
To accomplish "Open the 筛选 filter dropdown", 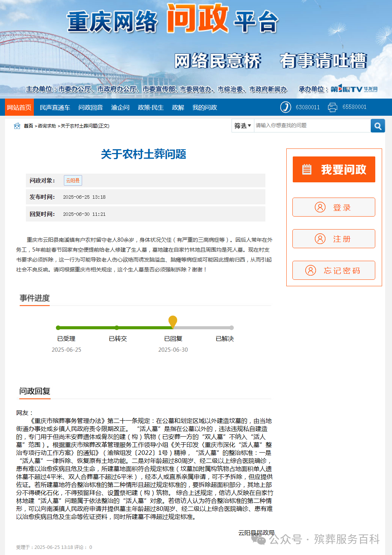I will (242, 126).
